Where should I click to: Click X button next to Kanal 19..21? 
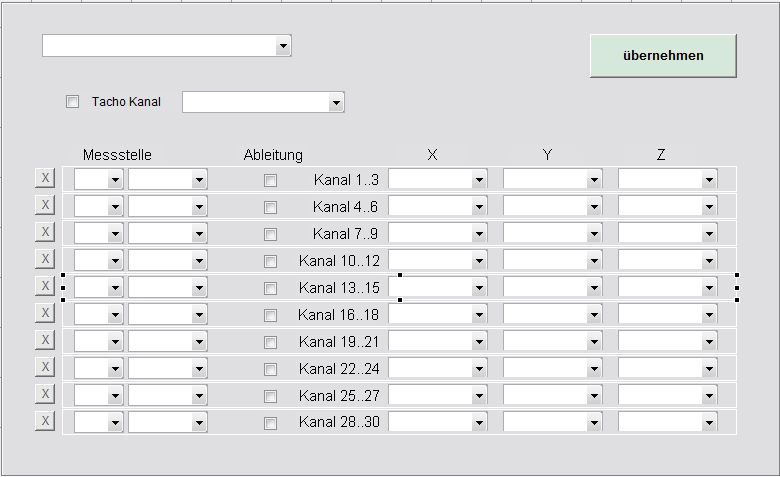pos(44,340)
